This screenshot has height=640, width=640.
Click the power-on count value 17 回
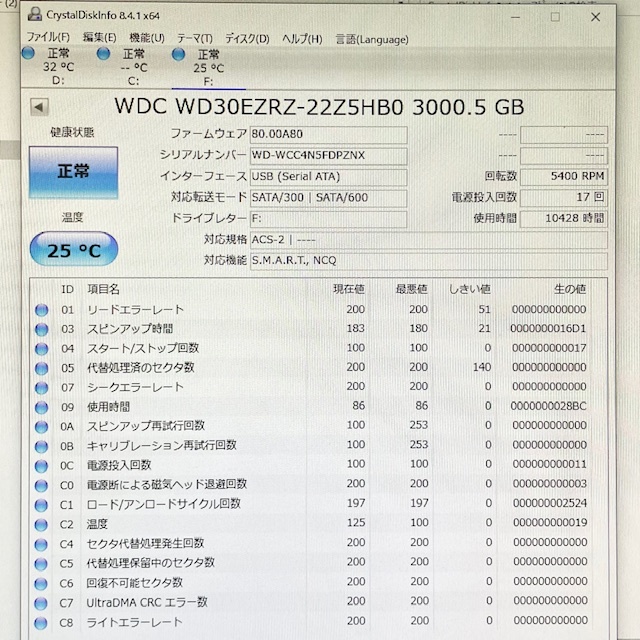coord(564,198)
